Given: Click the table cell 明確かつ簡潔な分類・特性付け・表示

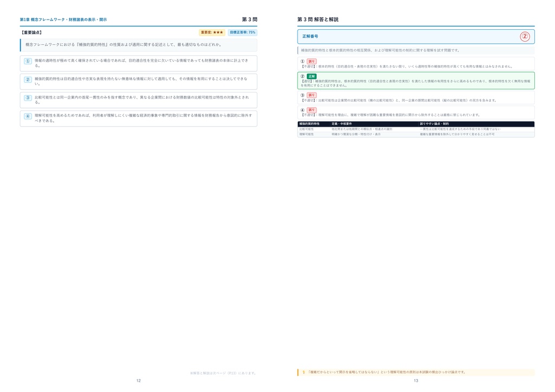Looking at the screenshot, I should 356,134.
